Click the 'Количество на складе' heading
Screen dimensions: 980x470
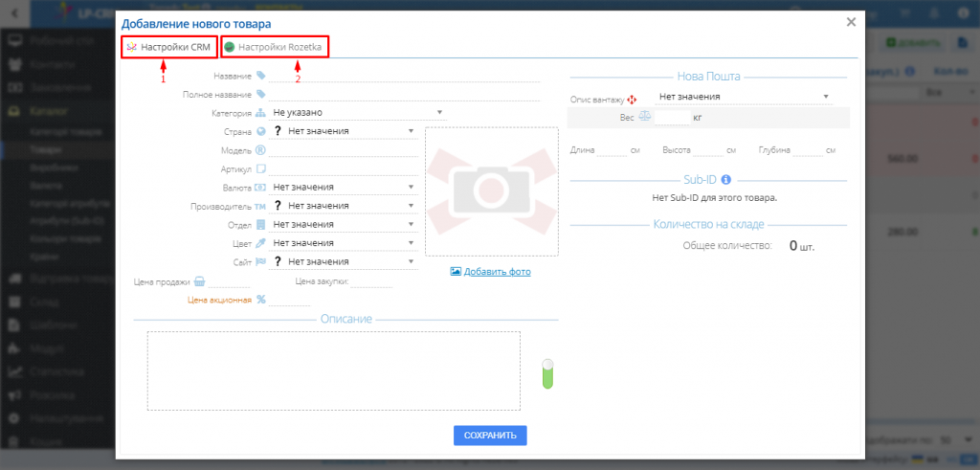click(709, 224)
